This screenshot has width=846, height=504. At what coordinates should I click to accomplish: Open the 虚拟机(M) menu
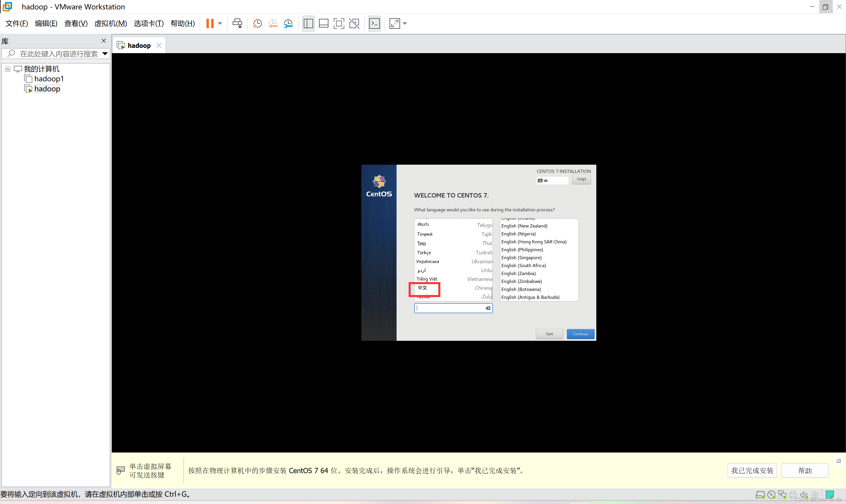pyautogui.click(x=110, y=23)
